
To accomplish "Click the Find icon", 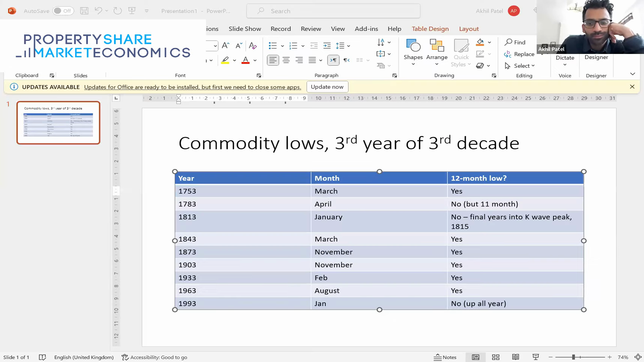I will point(516,42).
